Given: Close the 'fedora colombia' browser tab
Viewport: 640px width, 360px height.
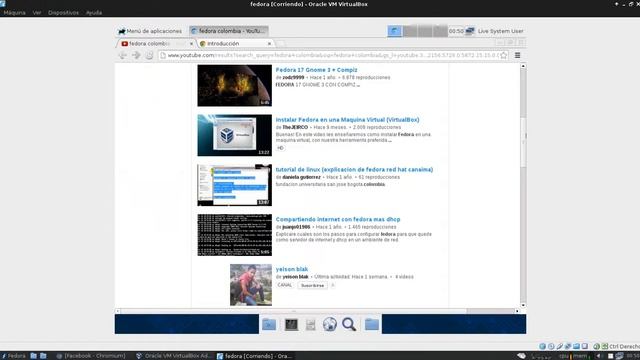Looking at the screenshot, I should [x=191, y=44].
